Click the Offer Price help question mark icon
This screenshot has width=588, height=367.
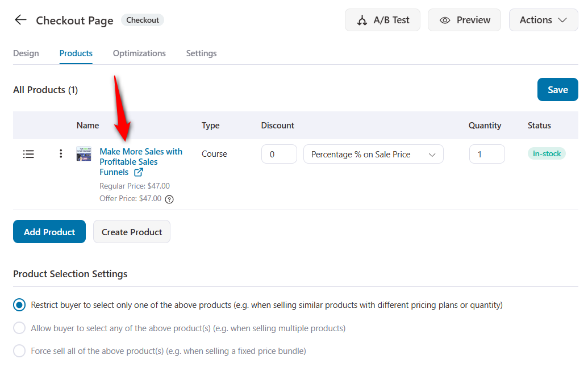coord(169,199)
